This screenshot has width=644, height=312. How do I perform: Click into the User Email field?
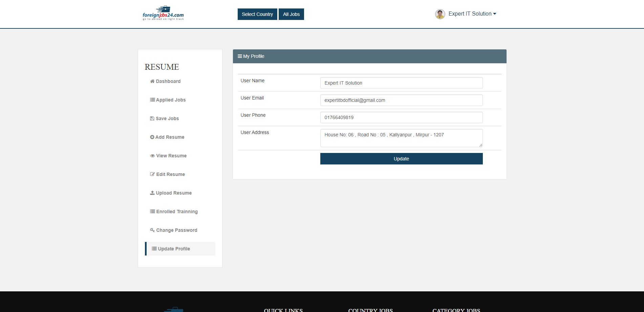pyautogui.click(x=401, y=100)
